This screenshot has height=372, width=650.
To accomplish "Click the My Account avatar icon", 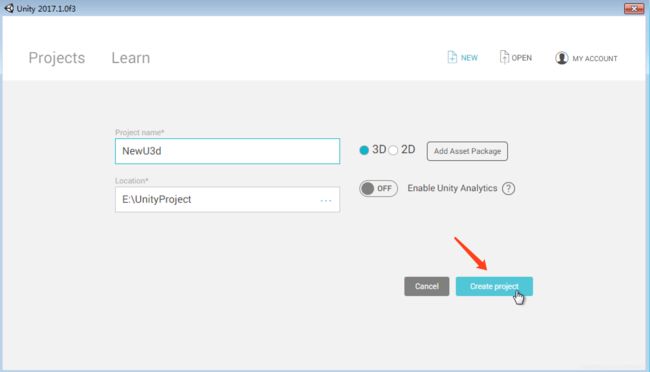I will click(x=562, y=58).
